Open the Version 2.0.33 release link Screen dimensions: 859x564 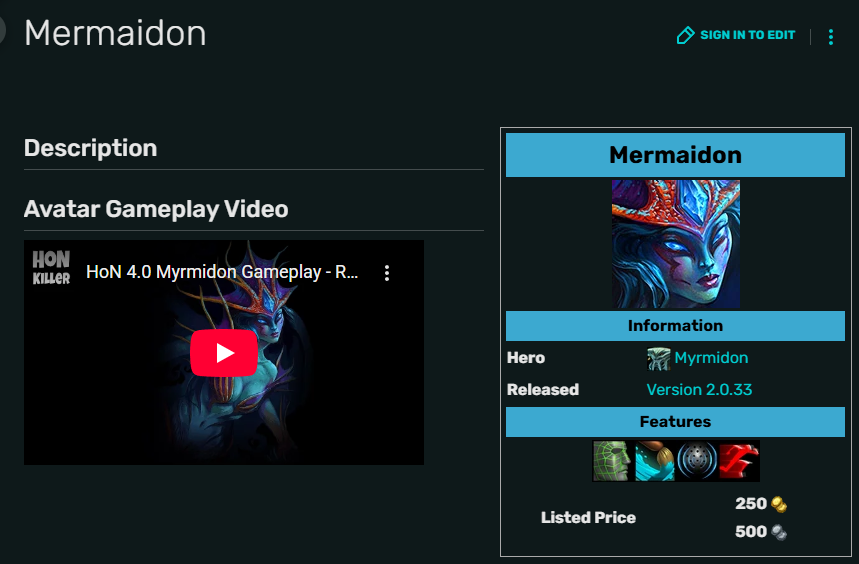pos(699,389)
